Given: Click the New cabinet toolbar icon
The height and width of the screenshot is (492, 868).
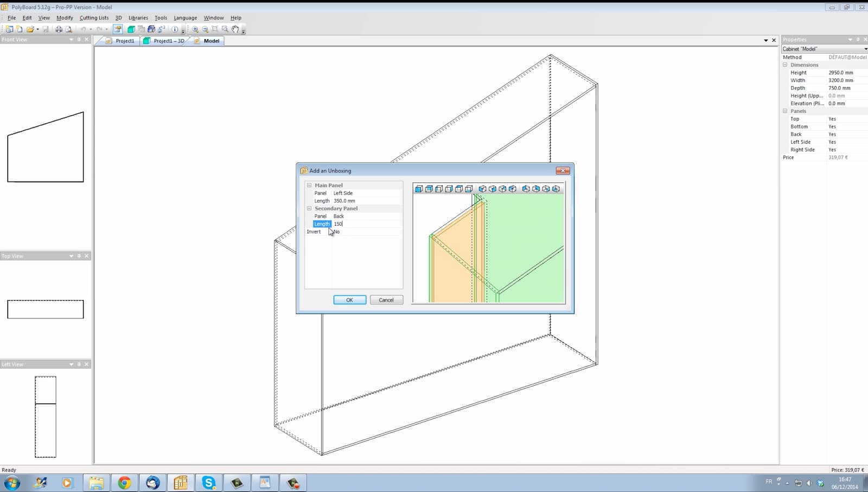Looking at the screenshot, I should 9,29.
